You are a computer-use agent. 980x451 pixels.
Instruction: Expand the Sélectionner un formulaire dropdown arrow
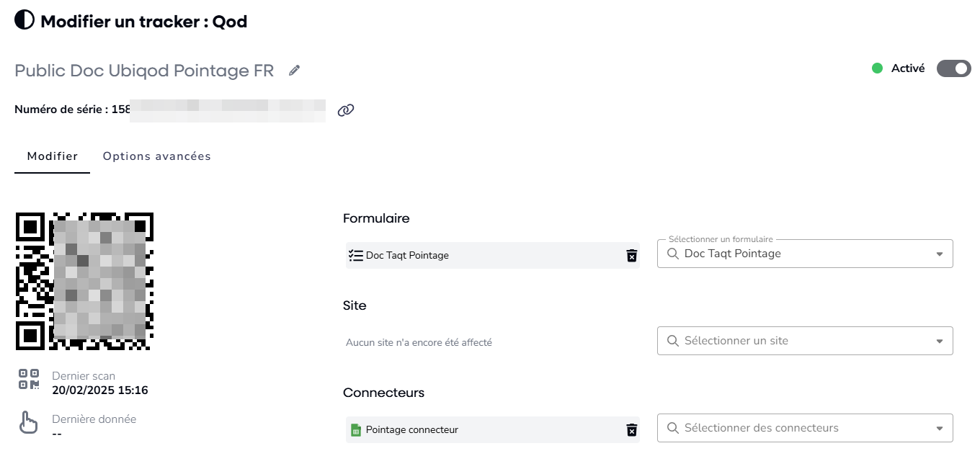click(x=939, y=254)
